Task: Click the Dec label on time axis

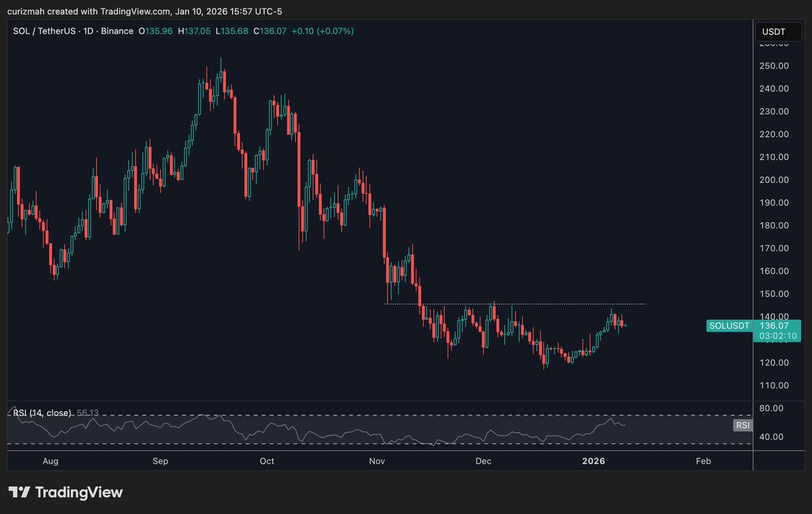Action: point(483,461)
